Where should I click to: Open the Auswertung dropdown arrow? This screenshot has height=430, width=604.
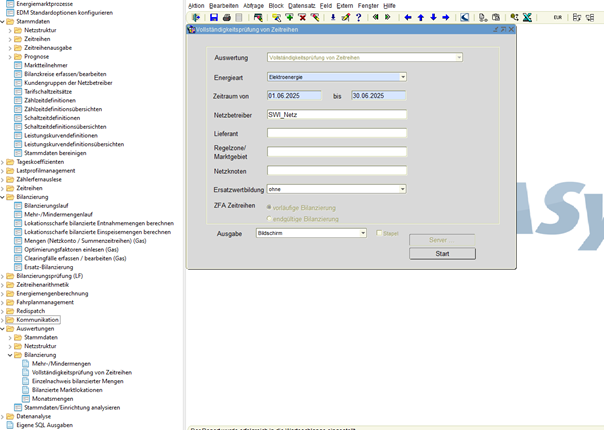[x=459, y=57]
